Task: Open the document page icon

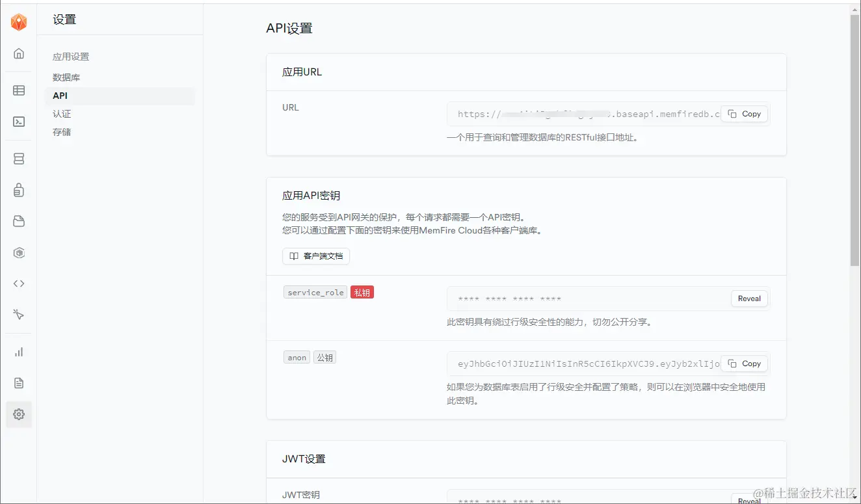Action: pyautogui.click(x=19, y=383)
